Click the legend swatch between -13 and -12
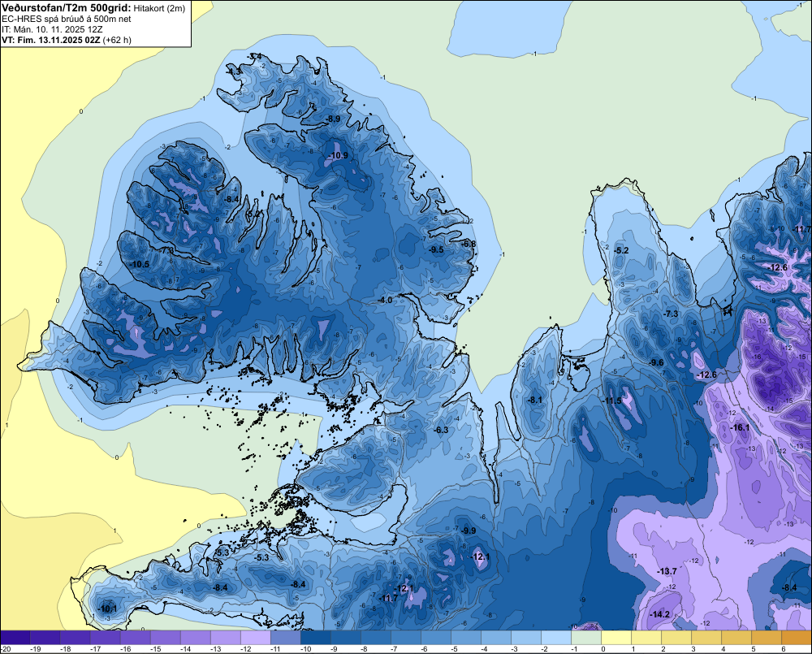Image resolution: width=812 pixels, height=654 pixels. 227,638
